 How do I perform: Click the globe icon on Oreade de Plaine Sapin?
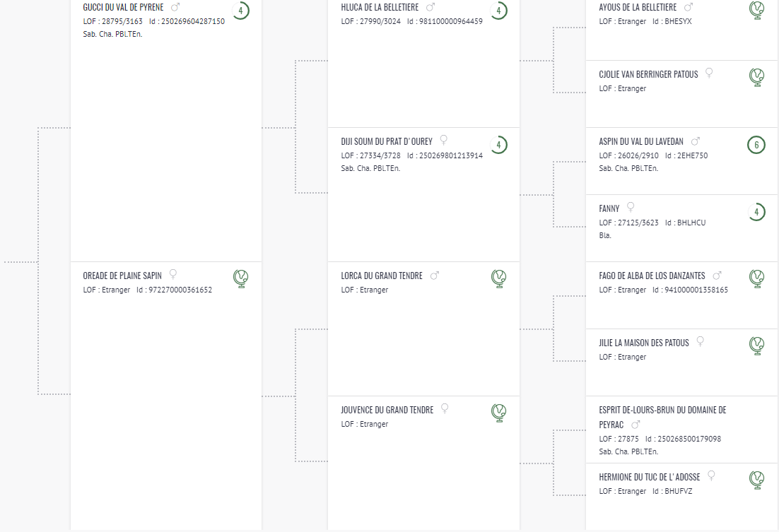tap(240, 278)
